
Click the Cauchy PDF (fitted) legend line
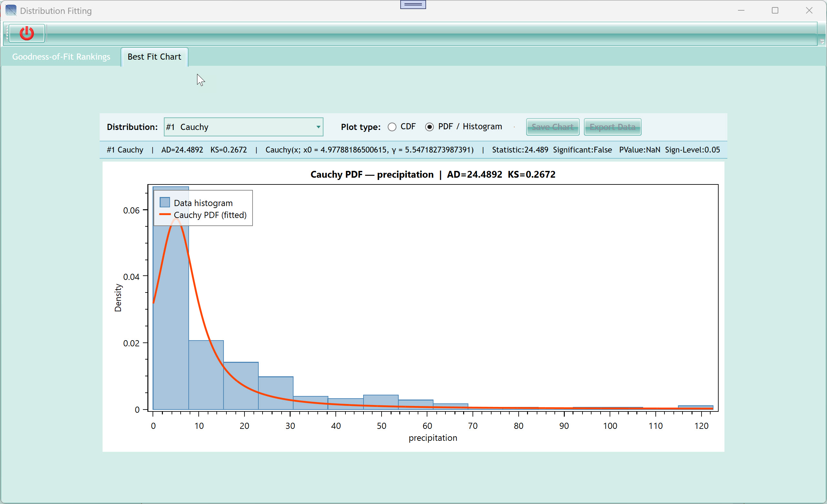(x=165, y=214)
